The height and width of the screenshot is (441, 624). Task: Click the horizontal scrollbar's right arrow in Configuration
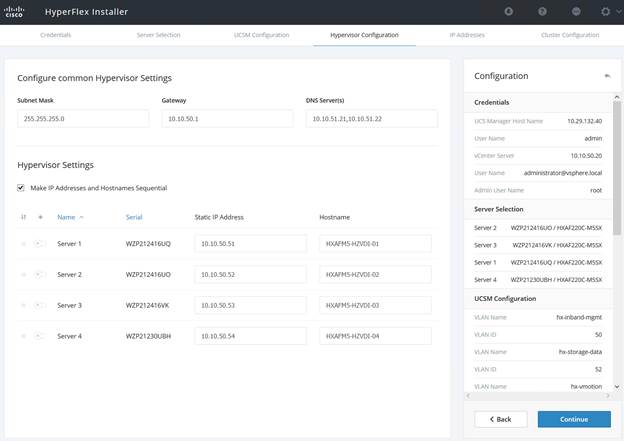607,396
